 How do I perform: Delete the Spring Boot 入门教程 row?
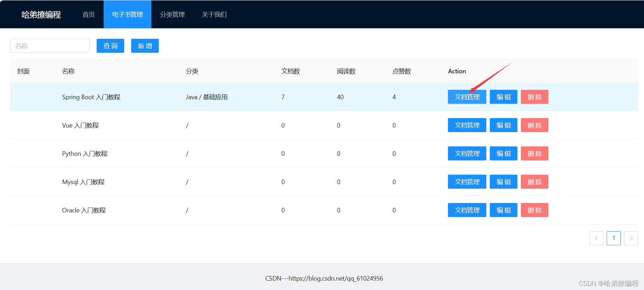coord(534,97)
